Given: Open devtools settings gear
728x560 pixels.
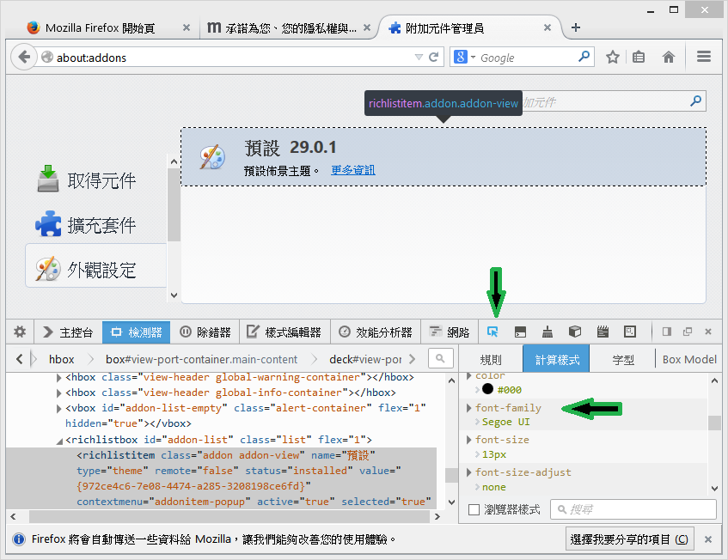Looking at the screenshot, I should coord(20,332).
